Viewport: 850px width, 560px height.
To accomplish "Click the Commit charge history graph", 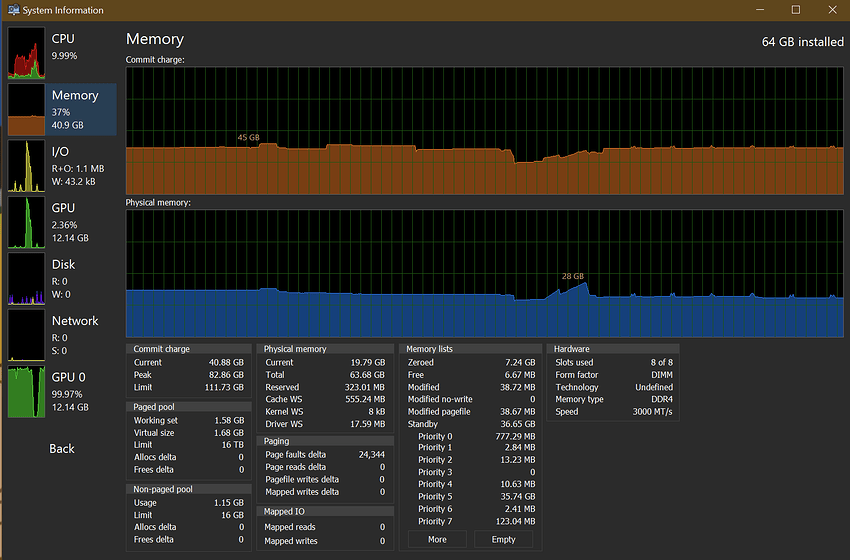I will coord(484,129).
